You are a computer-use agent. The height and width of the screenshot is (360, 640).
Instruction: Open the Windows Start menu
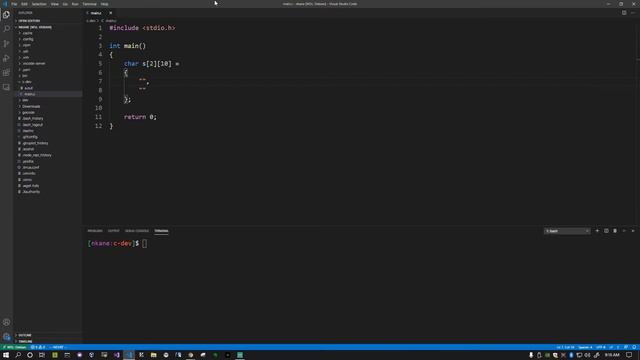[6, 355]
